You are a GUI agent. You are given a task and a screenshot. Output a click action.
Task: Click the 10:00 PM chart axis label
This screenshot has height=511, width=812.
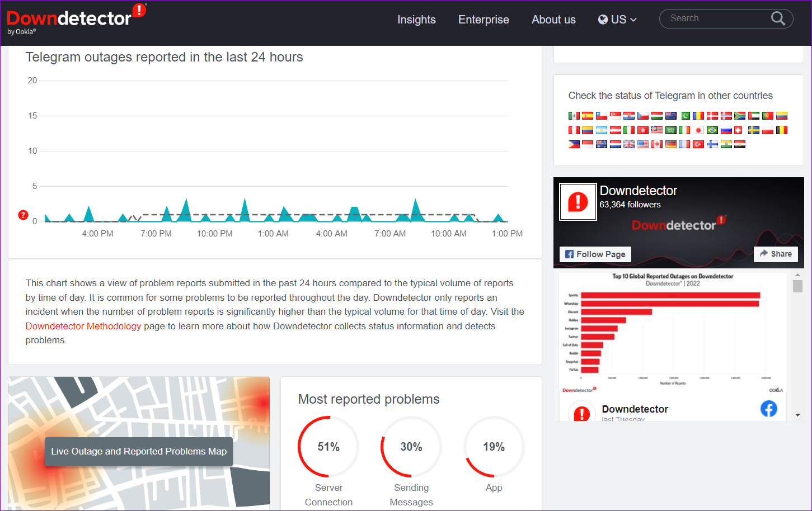(x=215, y=234)
